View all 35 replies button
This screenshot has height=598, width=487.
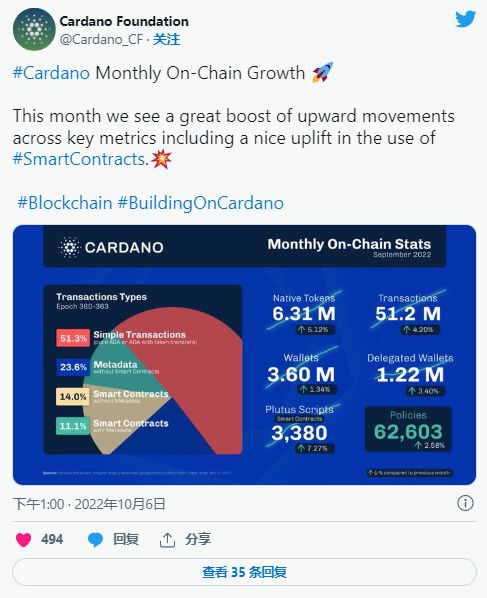tap(244, 572)
